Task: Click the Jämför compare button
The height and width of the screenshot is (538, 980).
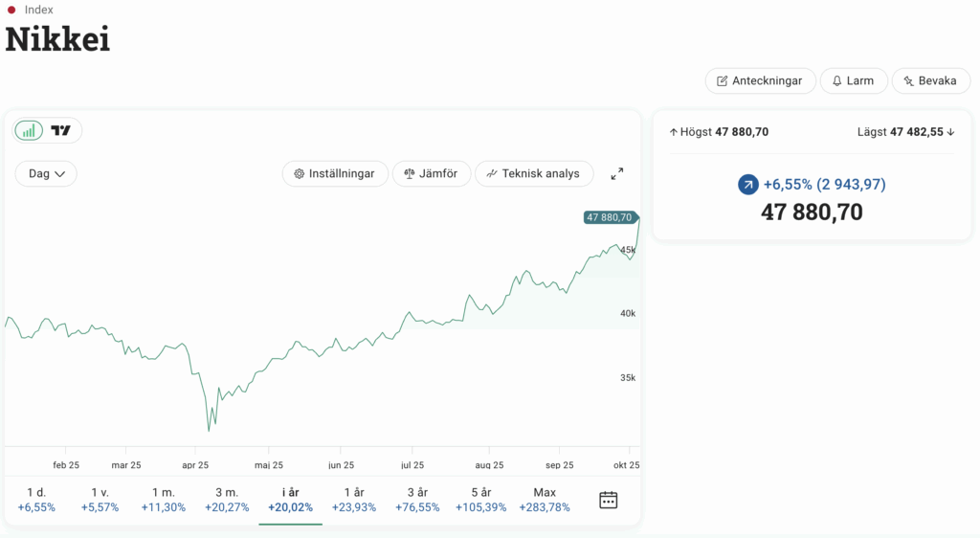Action: point(432,173)
